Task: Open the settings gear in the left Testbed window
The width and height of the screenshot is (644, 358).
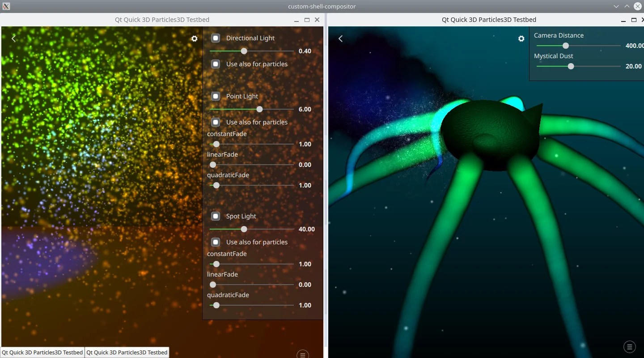Action: tap(195, 38)
